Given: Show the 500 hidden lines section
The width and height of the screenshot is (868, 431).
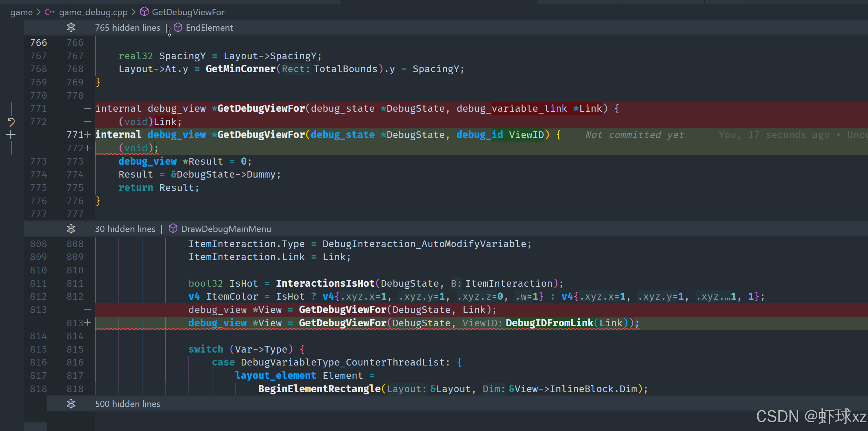Looking at the screenshot, I should (x=127, y=404).
